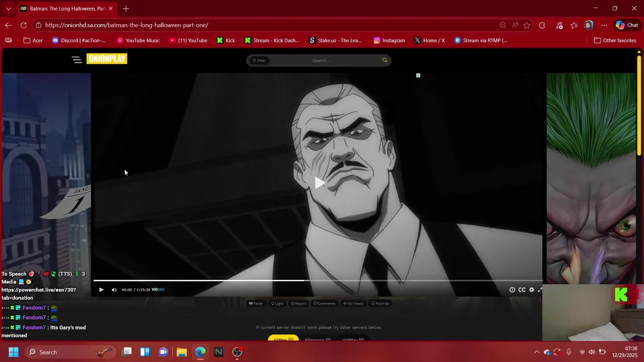Open Settings and more menu
Image resolution: width=644 pixels, height=362 pixels.
click(x=604, y=25)
